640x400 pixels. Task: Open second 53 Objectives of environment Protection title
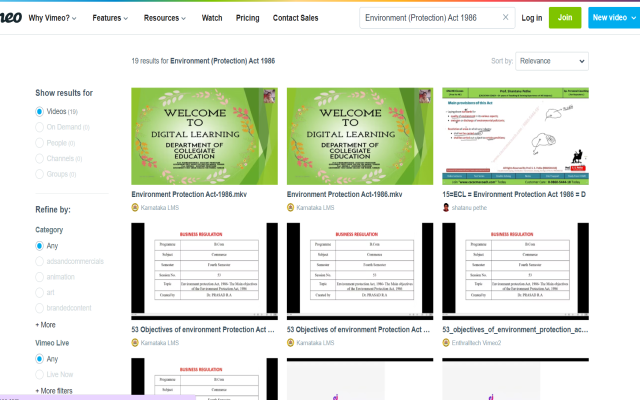pyautogui.click(x=358, y=329)
